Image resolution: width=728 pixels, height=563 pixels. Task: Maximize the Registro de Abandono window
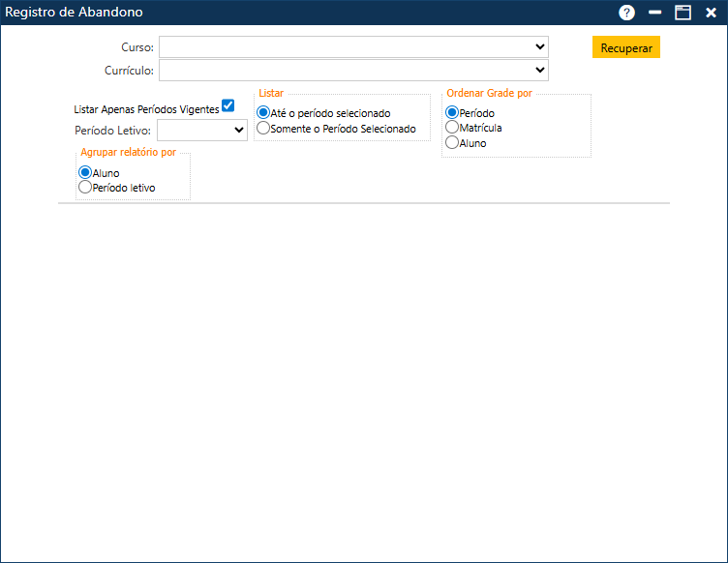click(682, 13)
